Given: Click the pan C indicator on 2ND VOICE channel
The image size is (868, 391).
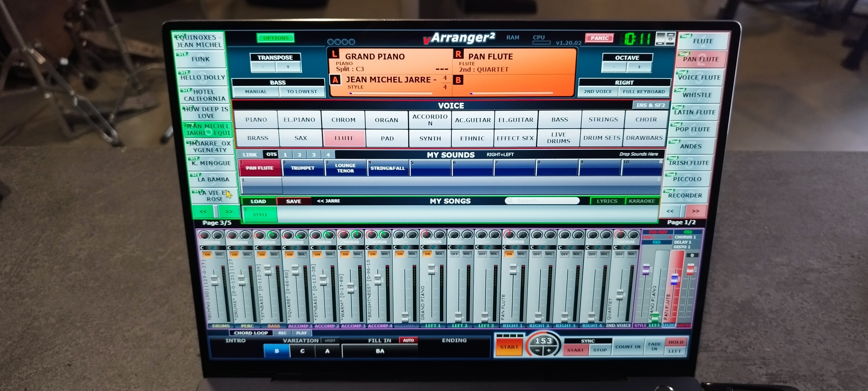Looking at the screenshot, I should pos(616,247).
